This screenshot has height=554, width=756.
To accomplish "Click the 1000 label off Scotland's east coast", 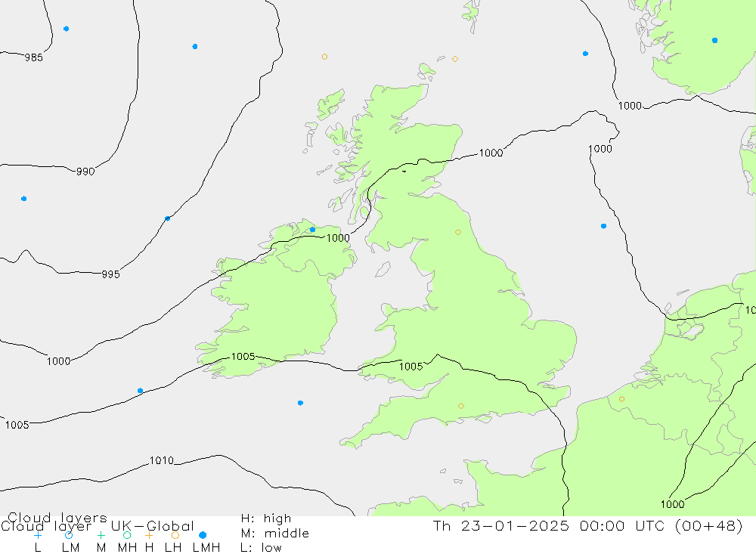I will pyautogui.click(x=491, y=153).
